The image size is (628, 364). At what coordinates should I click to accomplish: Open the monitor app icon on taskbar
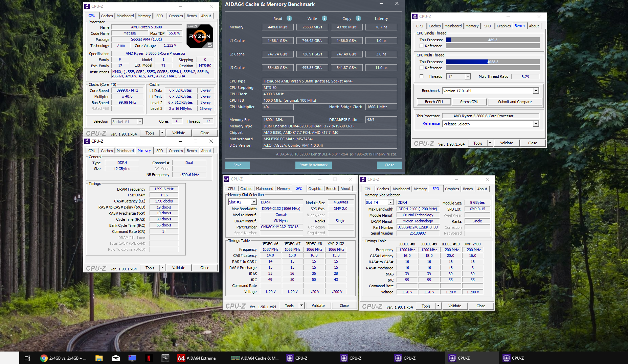point(132,358)
